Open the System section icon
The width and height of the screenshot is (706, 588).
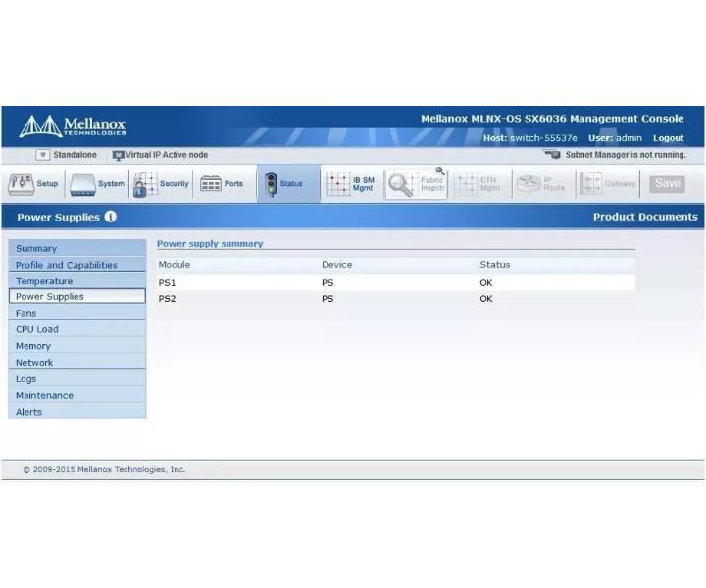point(82,185)
